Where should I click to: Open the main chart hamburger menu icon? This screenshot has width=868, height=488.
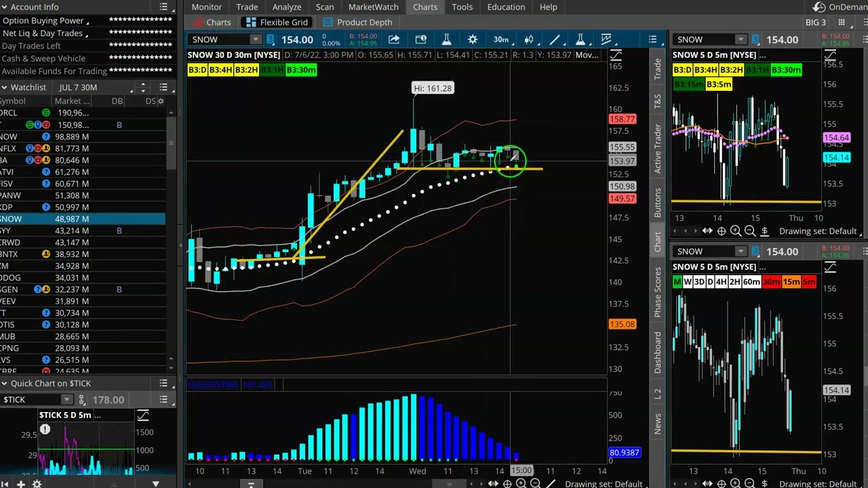[x=652, y=39]
